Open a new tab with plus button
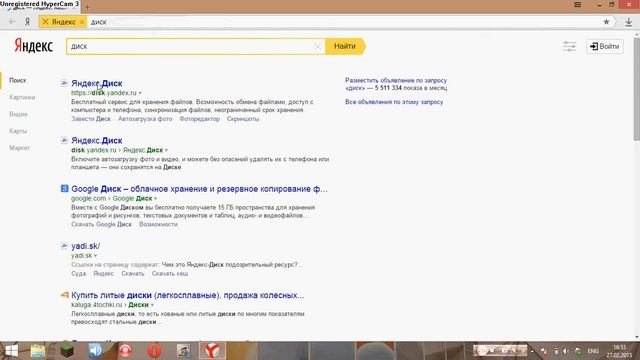The image size is (640, 360). [87, 7]
